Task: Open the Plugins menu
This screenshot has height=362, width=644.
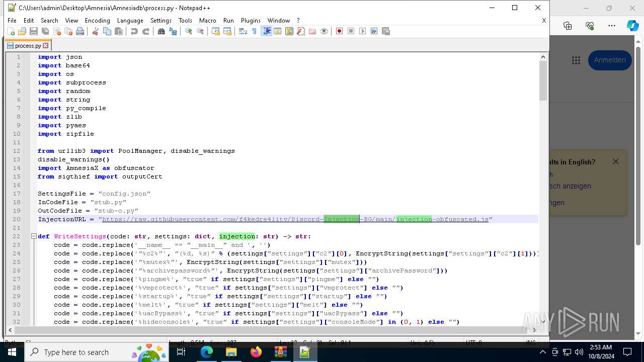Action: pos(251,21)
